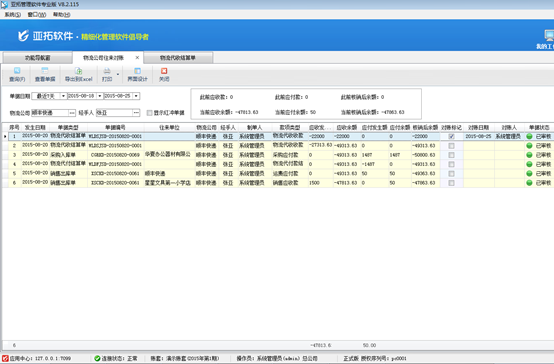Enable the 显示红冲单据 checkbox
This screenshot has width=554, height=364.
tap(149, 113)
